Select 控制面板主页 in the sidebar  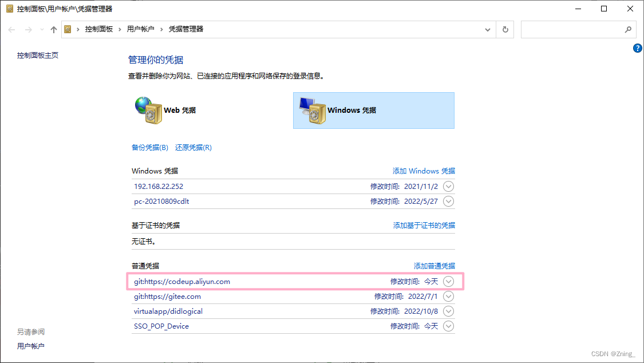pos(37,55)
